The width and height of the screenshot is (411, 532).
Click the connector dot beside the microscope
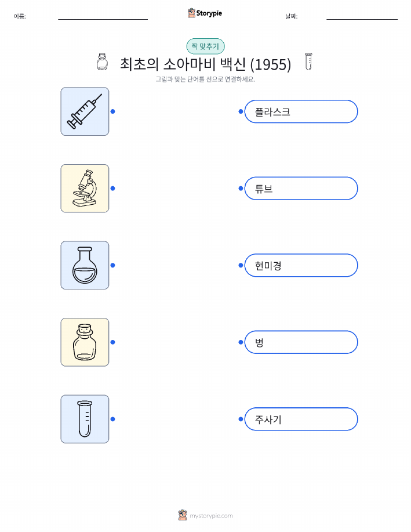pyautogui.click(x=113, y=189)
